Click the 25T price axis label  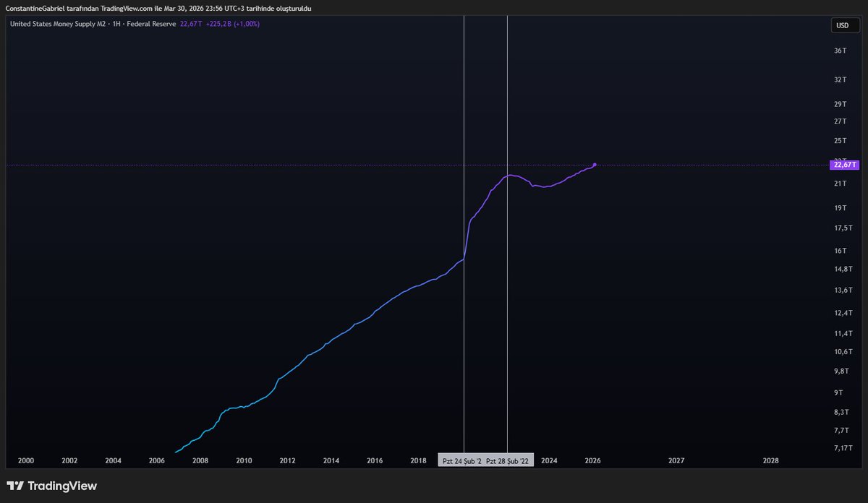coord(840,140)
